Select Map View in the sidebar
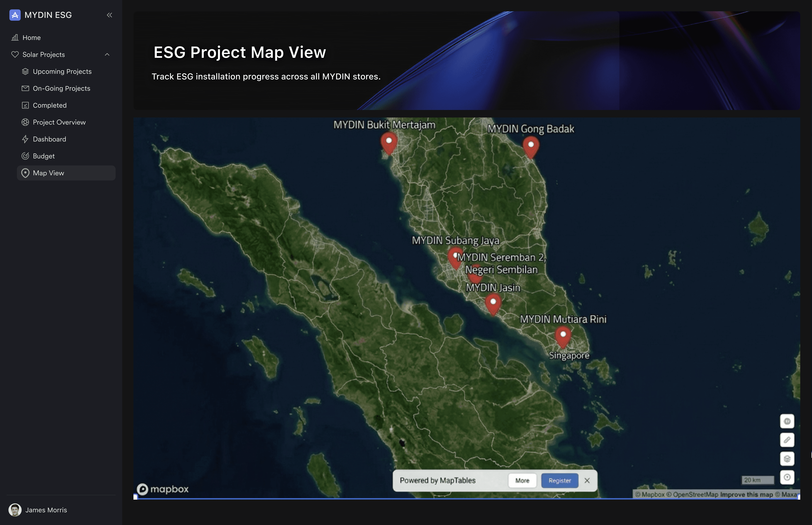Screen dimensions: 812x525 click(48, 173)
